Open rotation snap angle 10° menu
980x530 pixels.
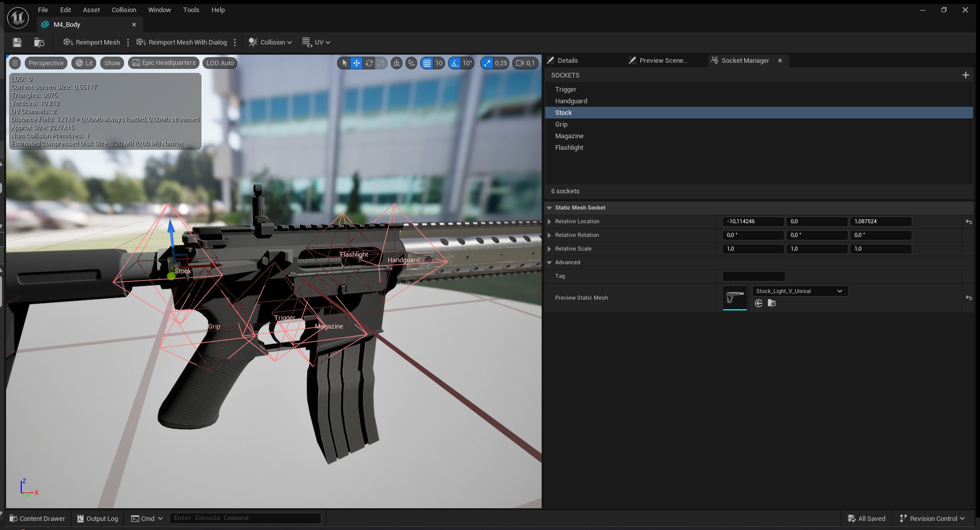click(x=467, y=63)
